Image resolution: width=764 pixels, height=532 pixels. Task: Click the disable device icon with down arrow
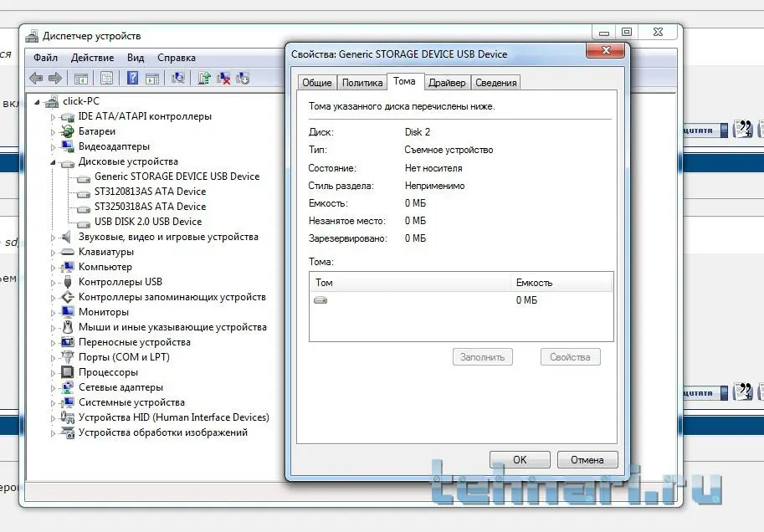pos(243,78)
